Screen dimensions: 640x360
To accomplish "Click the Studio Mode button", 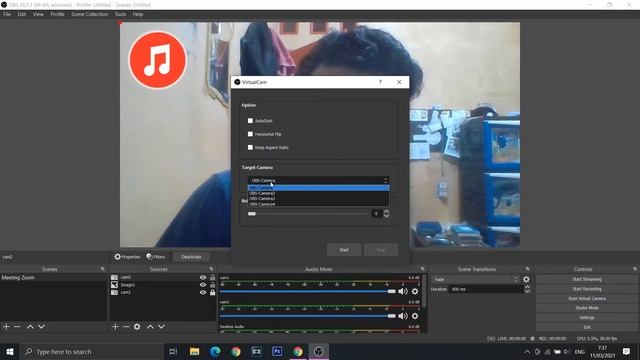I will pos(587,308).
